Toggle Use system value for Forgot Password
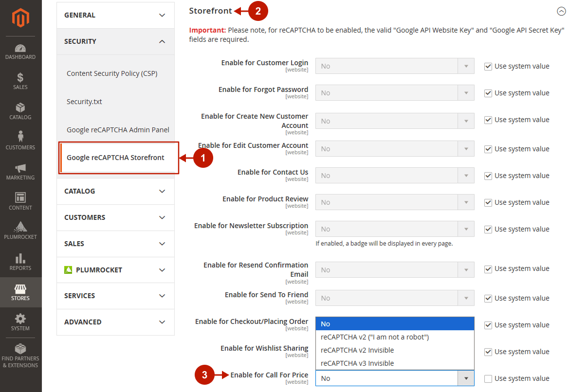 coord(488,93)
